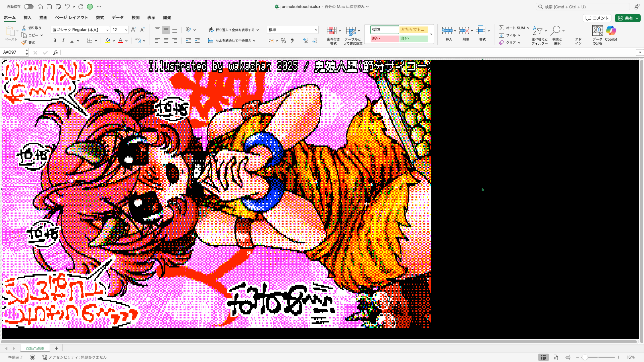644x362 pixels.
Task: Increase the indent
Action: point(197,41)
